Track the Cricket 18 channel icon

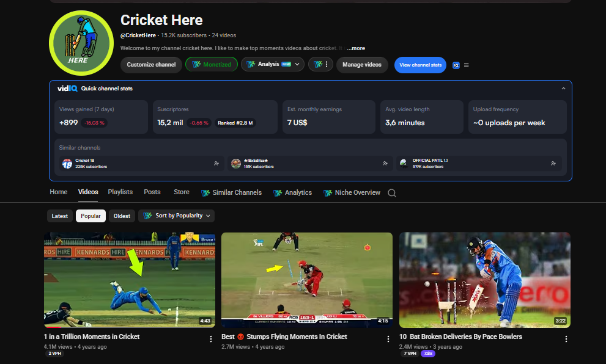(x=216, y=163)
